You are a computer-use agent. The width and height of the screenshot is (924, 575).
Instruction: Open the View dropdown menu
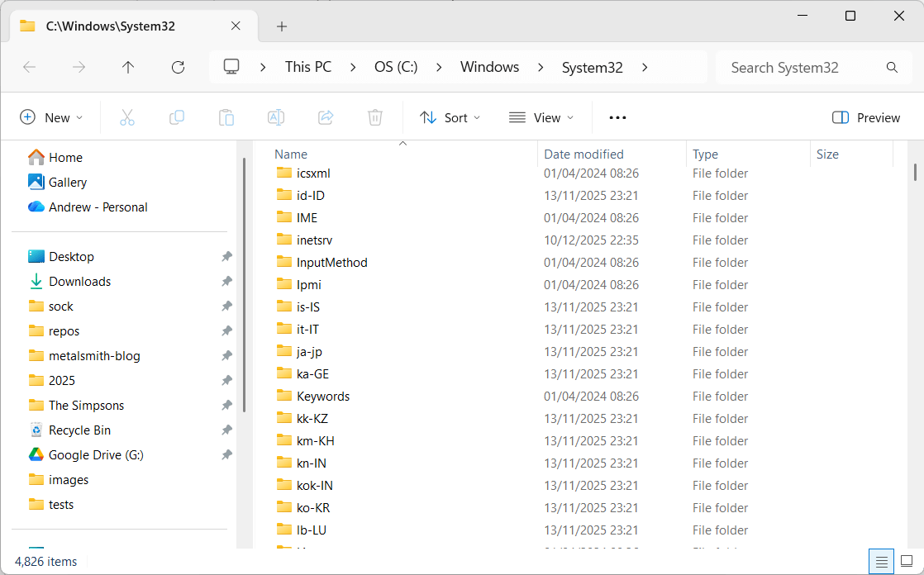[x=541, y=118]
